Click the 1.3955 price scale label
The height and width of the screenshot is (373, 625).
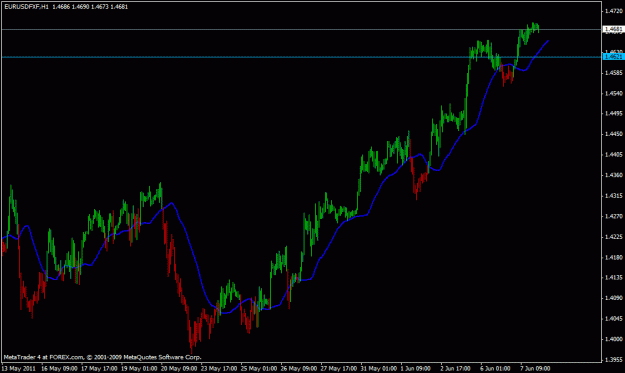click(614, 360)
